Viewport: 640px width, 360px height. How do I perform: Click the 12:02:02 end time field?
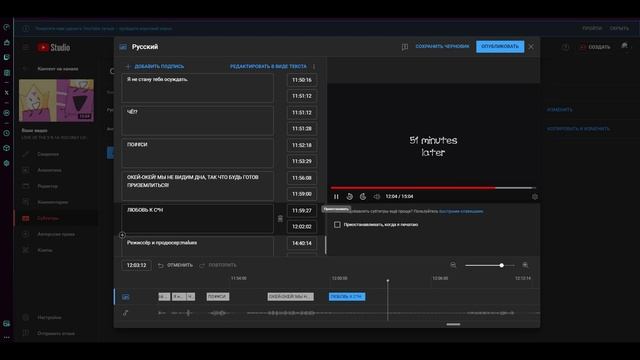[302, 227]
